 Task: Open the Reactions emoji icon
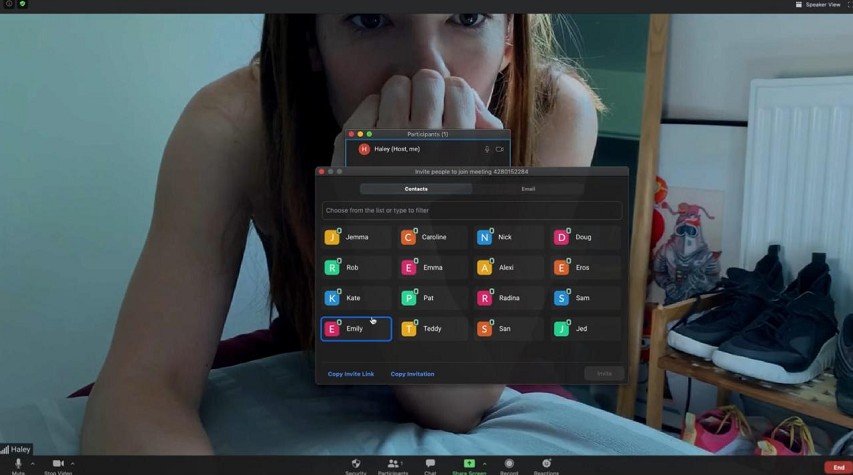pos(546,464)
